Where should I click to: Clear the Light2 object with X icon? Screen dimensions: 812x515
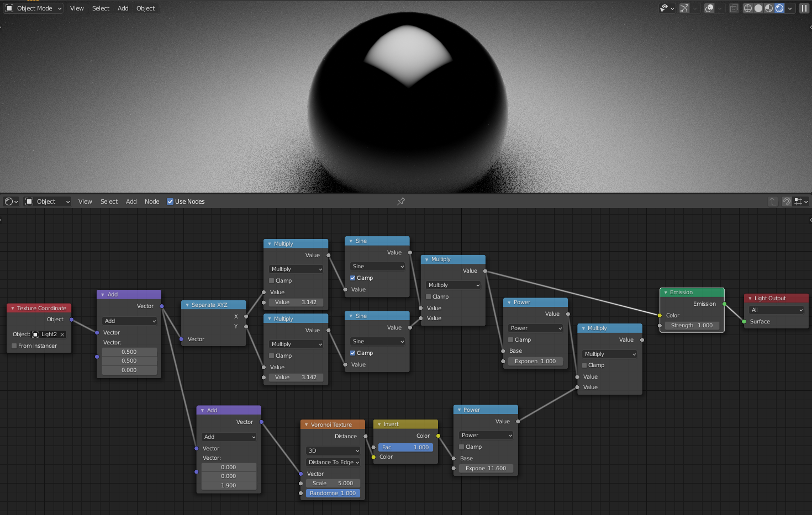pyautogui.click(x=62, y=335)
